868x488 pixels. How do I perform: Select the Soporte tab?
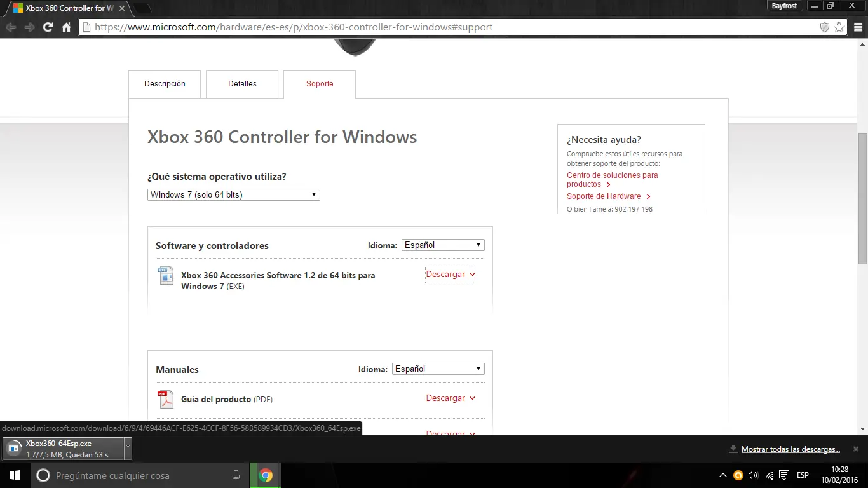(x=320, y=84)
